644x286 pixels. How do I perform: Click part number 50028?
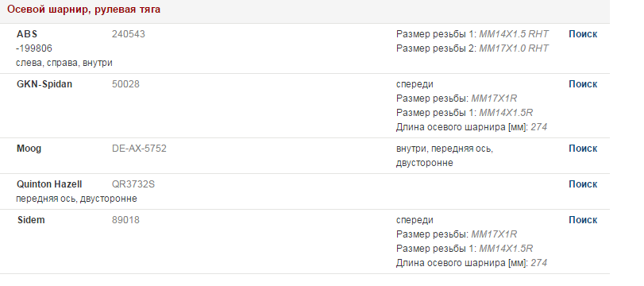point(125,84)
